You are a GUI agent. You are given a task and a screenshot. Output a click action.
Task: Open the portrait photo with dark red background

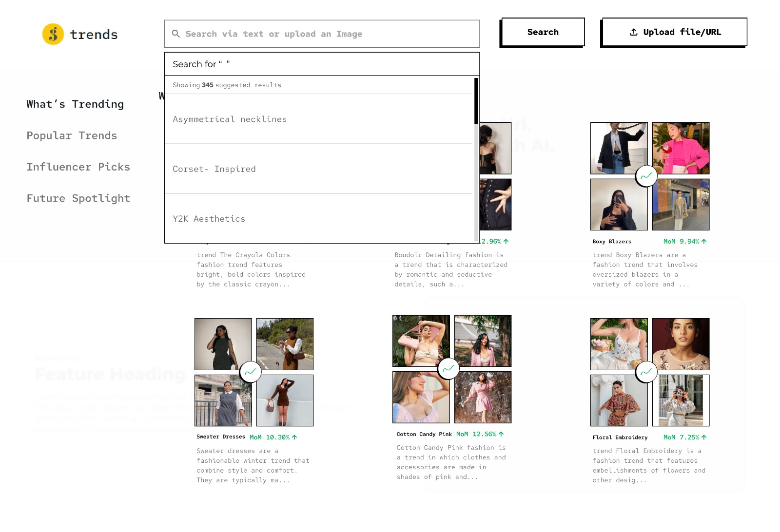pos(681,344)
